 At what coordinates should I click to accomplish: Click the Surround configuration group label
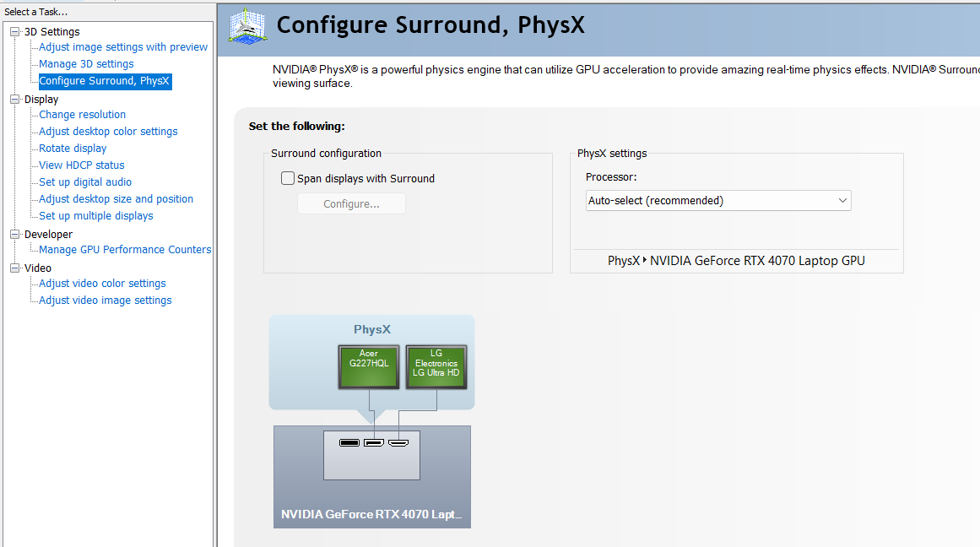(x=327, y=153)
